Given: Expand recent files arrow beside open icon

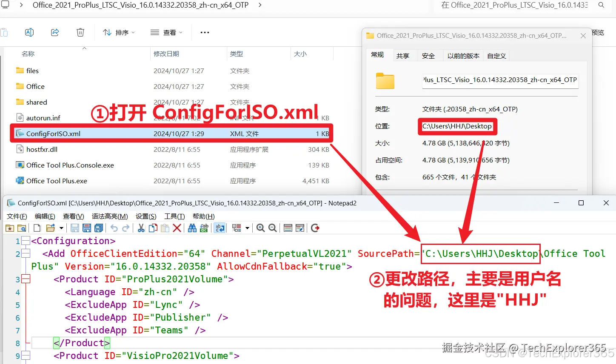Looking at the screenshot, I should point(61,228).
